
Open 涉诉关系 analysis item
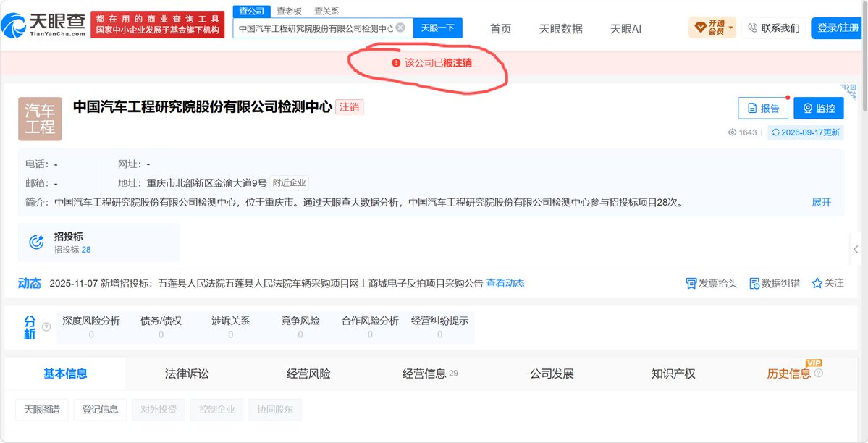click(231, 327)
